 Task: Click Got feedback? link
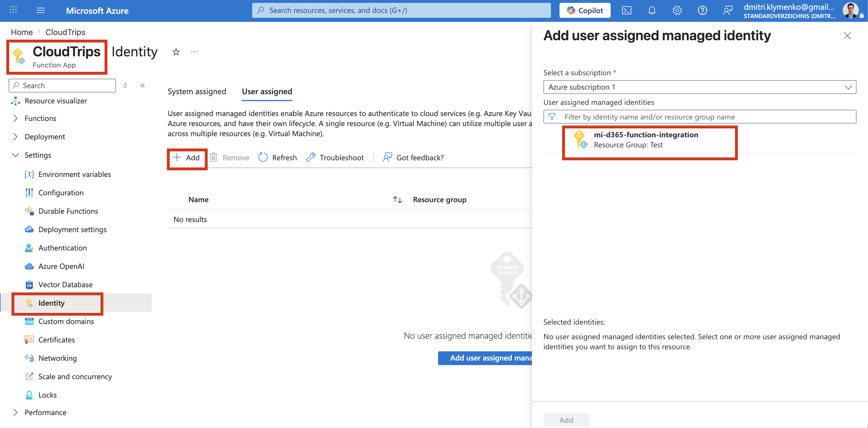coord(413,157)
